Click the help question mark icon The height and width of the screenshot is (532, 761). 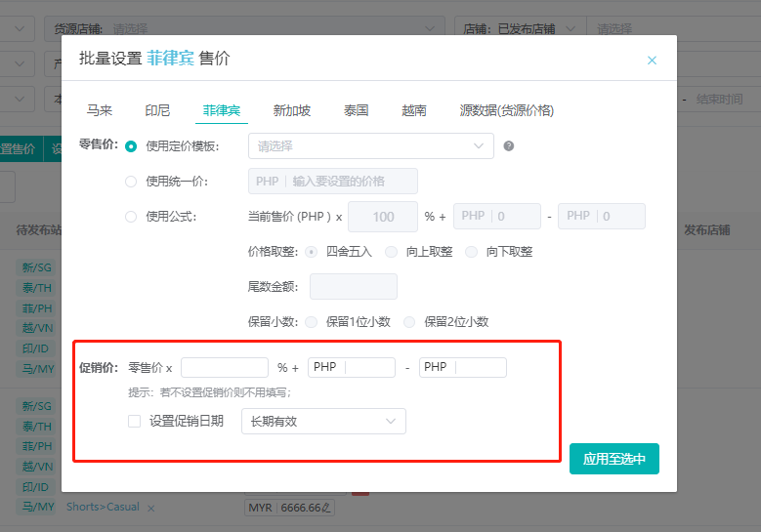[x=508, y=146]
